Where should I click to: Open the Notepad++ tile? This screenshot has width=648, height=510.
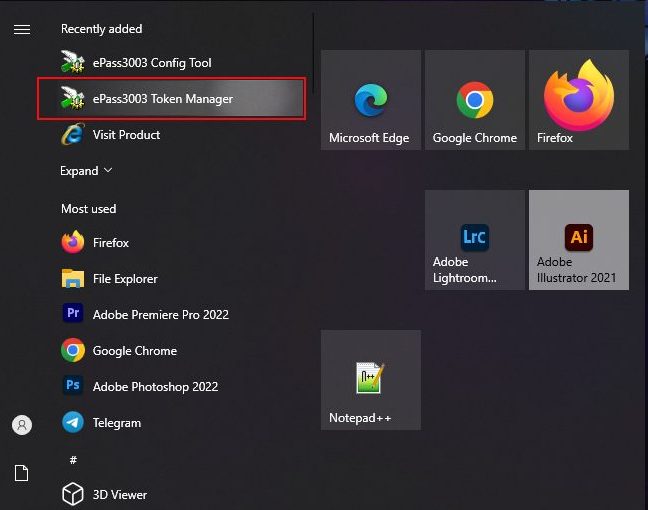point(371,380)
